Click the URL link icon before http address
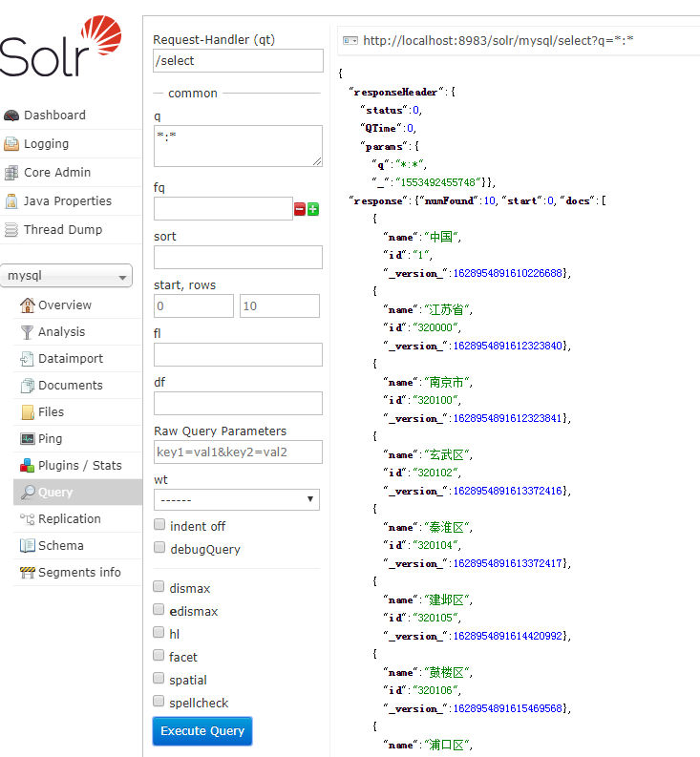This screenshot has height=757, width=700. (350, 40)
